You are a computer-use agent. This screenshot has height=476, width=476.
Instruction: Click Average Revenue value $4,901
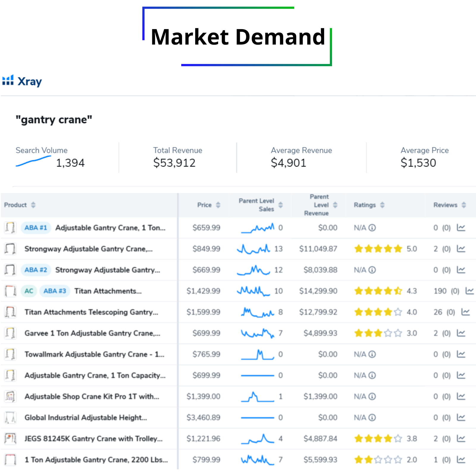tap(289, 163)
